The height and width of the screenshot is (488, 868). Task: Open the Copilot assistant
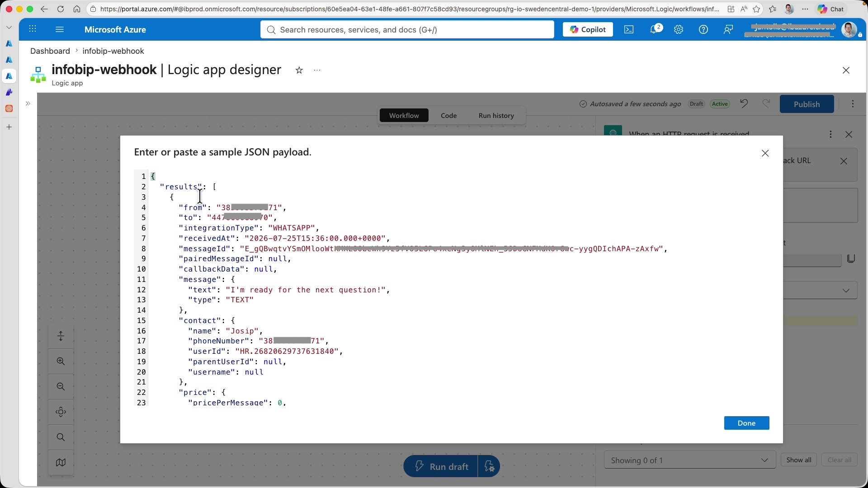click(588, 29)
